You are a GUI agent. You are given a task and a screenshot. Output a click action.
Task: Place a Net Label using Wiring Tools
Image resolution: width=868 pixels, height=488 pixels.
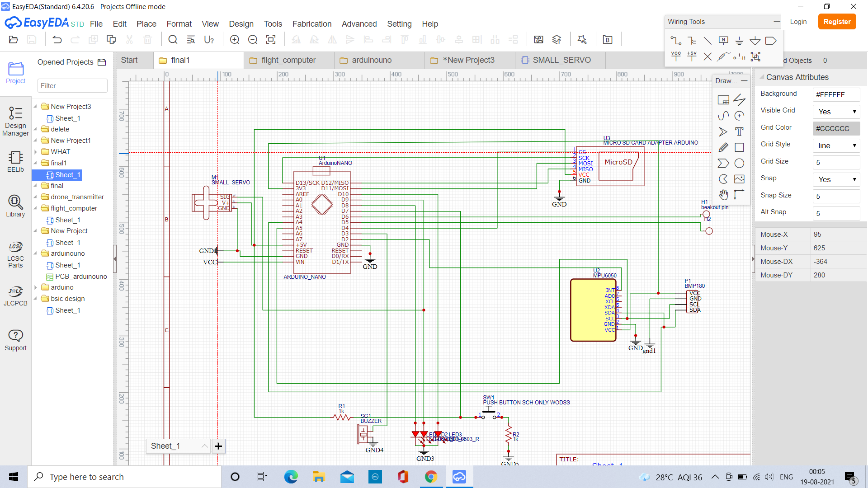[x=723, y=40]
